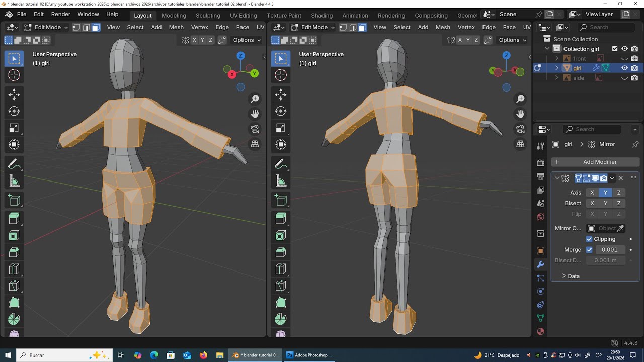Toggle Bisect Z button
This screenshot has height=362, width=644.
tap(619, 203)
